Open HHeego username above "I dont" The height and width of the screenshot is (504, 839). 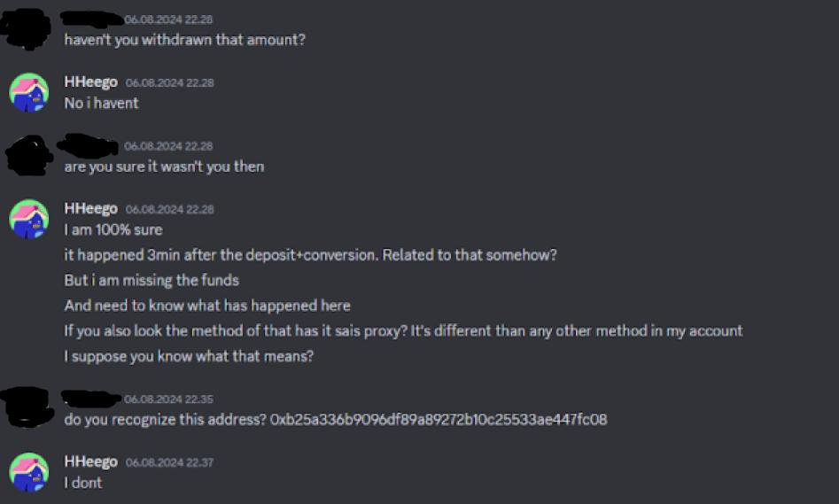click(x=90, y=461)
